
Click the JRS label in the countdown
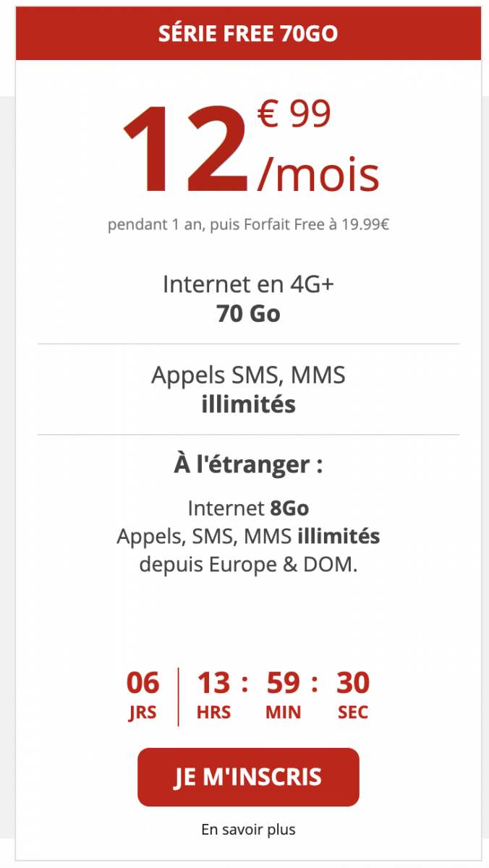tap(143, 712)
